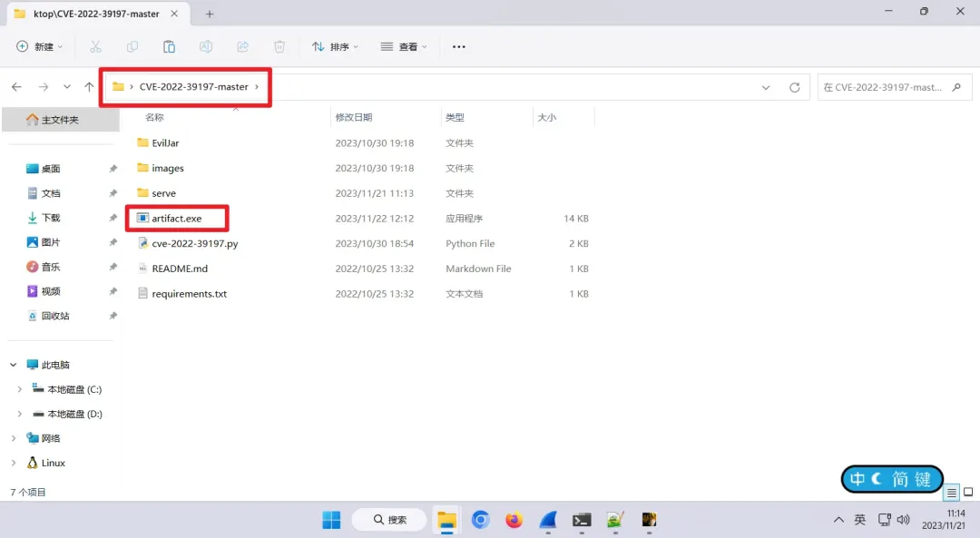
Task: Click the Copy icon
Action: (x=132, y=45)
